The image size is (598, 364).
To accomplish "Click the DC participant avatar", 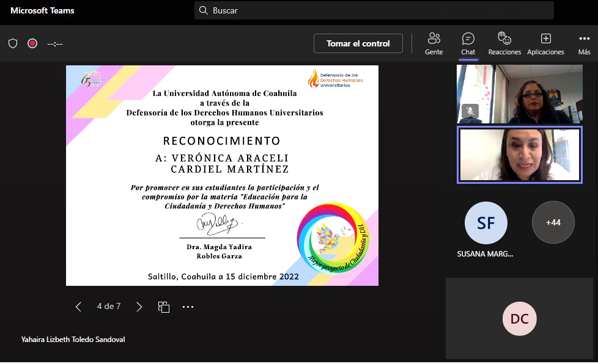I will tap(519, 319).
